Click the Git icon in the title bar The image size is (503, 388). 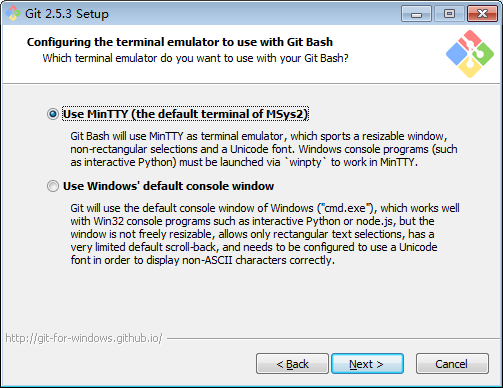(x=13, y=14)
